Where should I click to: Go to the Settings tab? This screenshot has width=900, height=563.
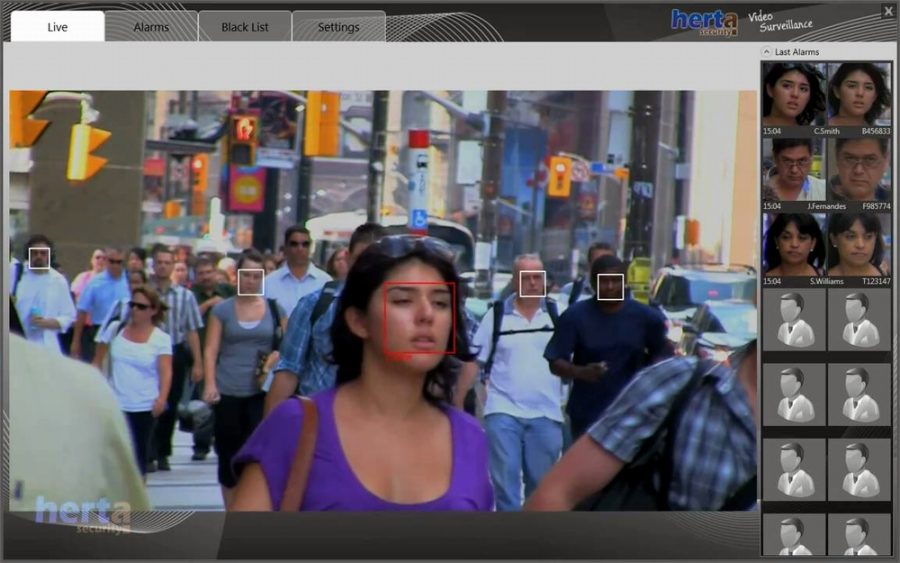[x=338, y=27]
